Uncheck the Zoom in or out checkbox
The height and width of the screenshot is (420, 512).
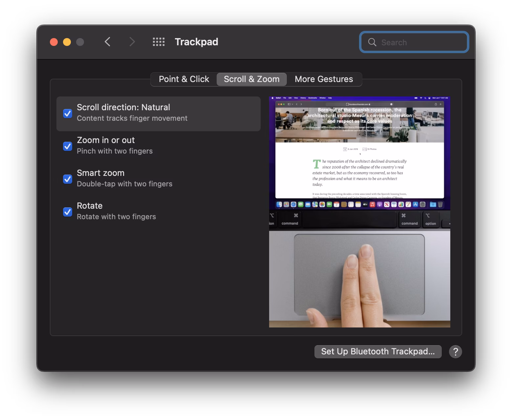(x=68, y=146)
